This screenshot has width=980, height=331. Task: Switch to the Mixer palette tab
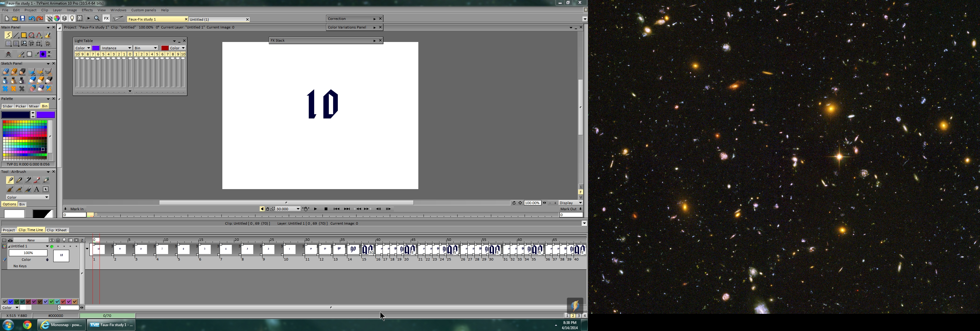(34, 106)
